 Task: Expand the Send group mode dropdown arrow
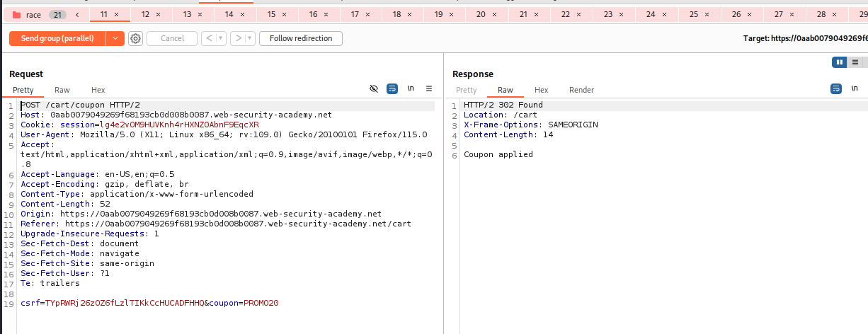(x=115, y=39)
